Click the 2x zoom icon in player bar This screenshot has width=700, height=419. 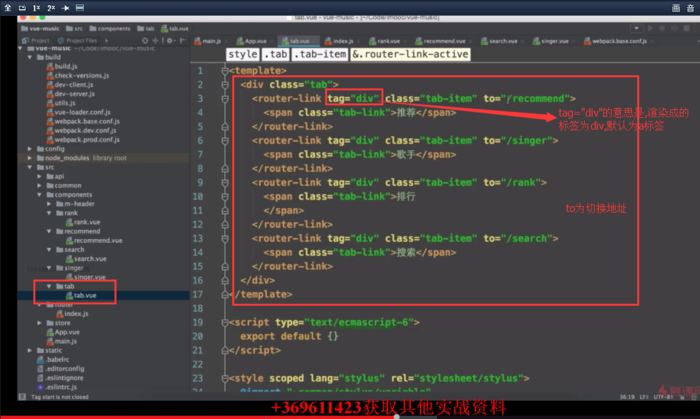click(51, 8)
